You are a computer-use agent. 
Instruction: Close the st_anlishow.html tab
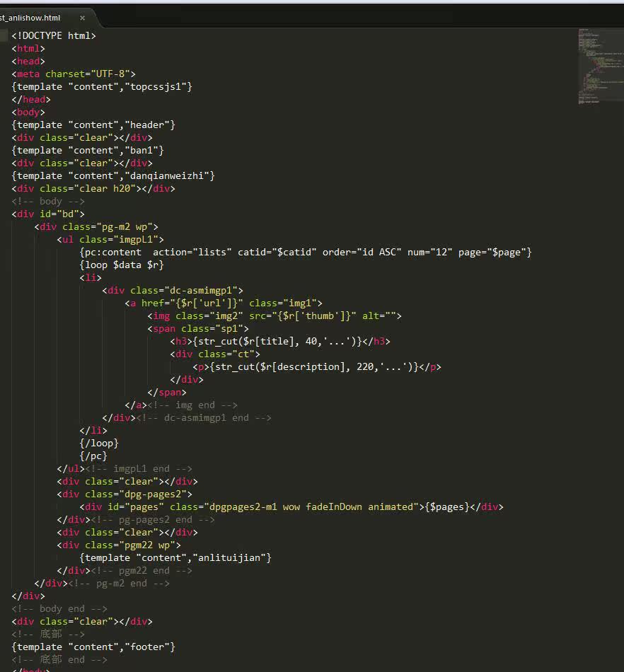(82, 18)
